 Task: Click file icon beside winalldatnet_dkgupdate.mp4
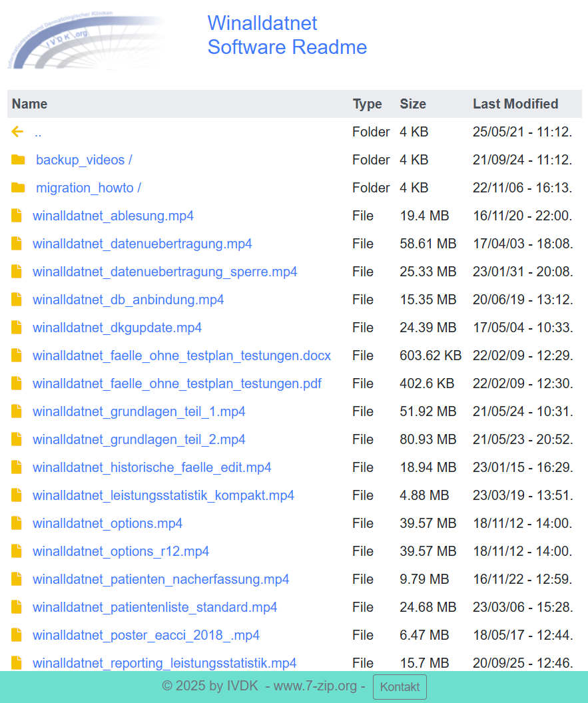pyautogui.click(x=17, y=328)
